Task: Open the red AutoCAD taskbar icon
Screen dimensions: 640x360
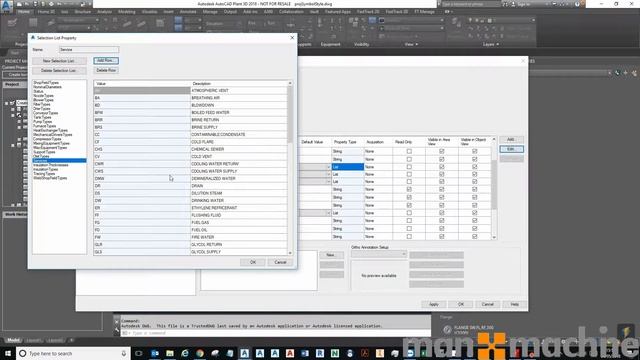Action: (290, 353)
